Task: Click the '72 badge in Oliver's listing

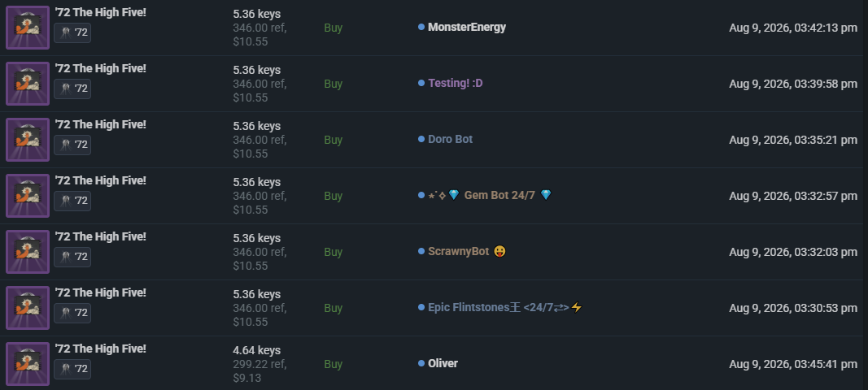Action: pos(72,369)
